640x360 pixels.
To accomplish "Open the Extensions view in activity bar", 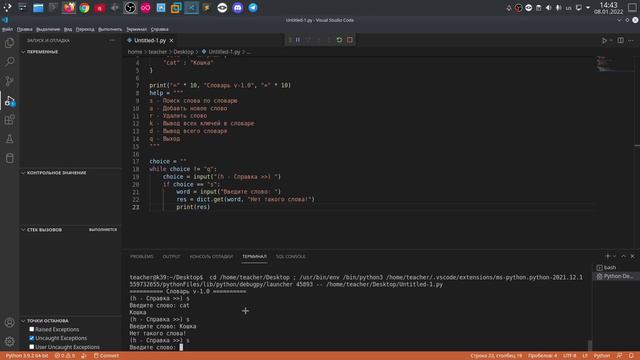I will pos(9,120).
